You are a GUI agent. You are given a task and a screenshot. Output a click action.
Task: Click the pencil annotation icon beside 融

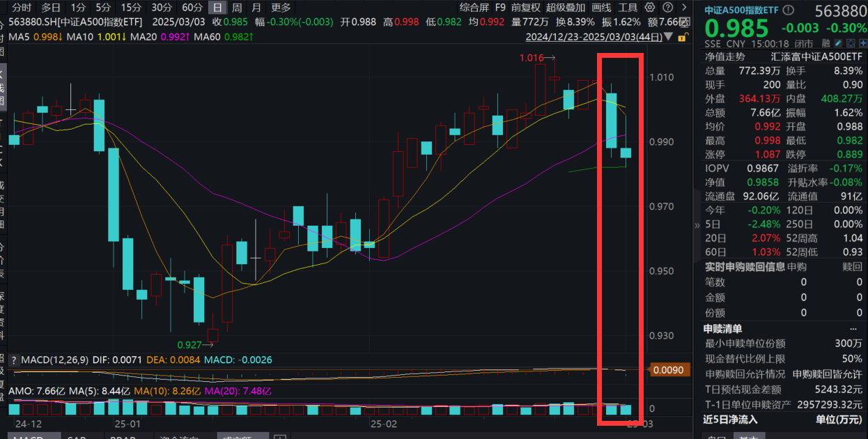tap(838, 42)
